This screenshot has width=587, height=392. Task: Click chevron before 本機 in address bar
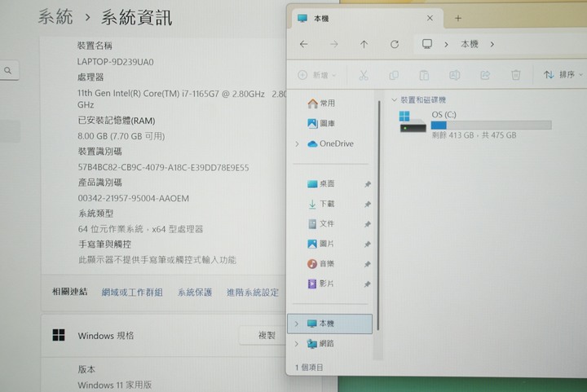pyautogui.click(x=446, y=45)
